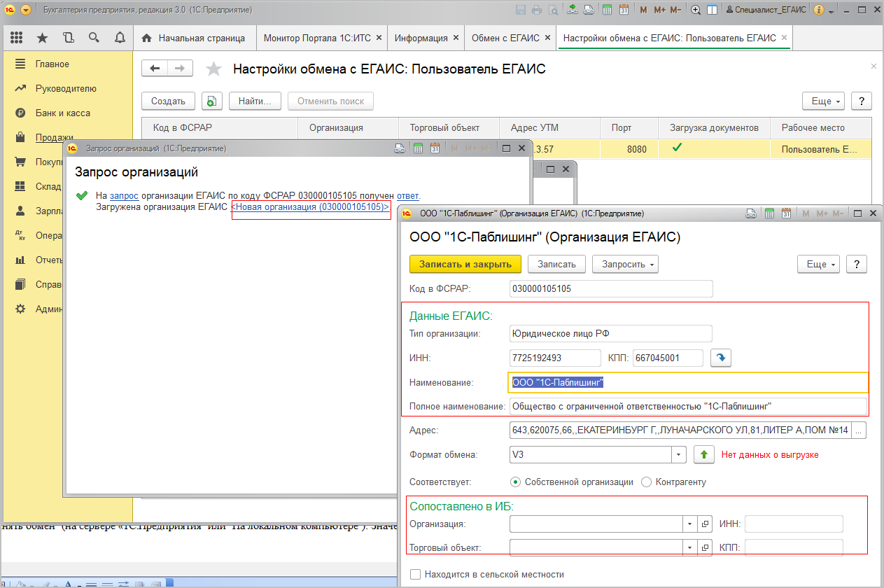
Task: Open help button in settings list
Action: (x=861, y=101)
